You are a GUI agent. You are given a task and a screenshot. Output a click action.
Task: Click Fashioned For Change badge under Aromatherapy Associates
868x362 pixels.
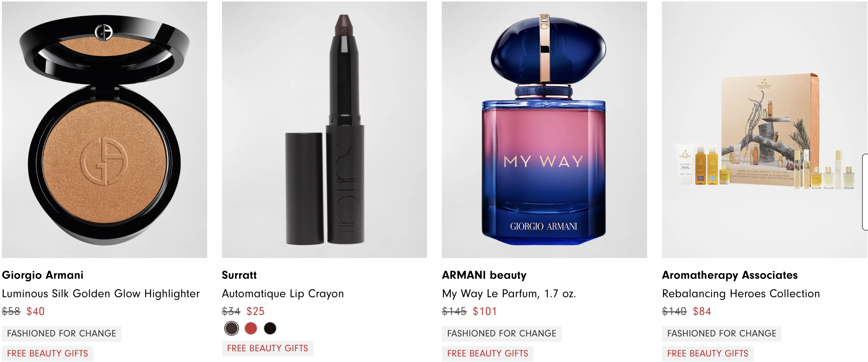(721, 333)
